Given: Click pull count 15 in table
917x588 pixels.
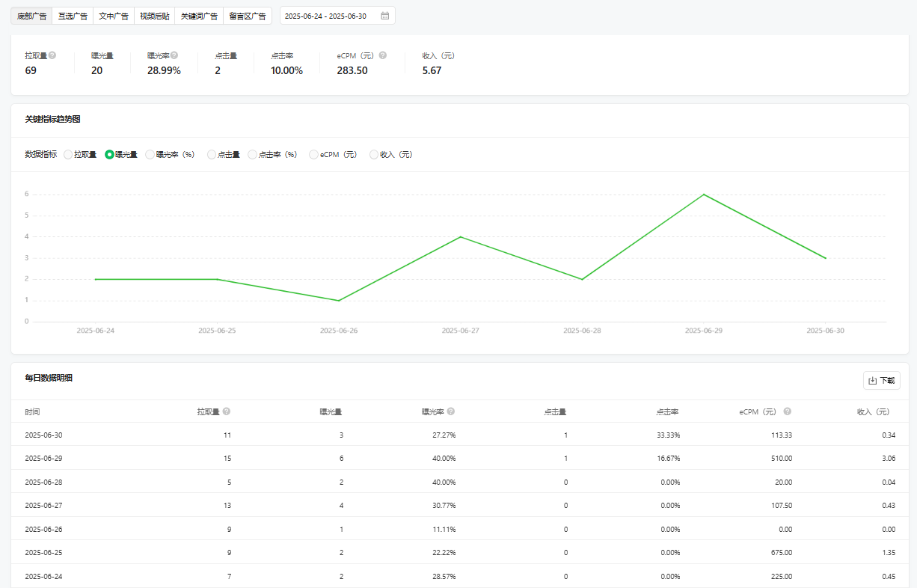Looking at the screenshot, I should pyautogui.click(x=227, y=458).
